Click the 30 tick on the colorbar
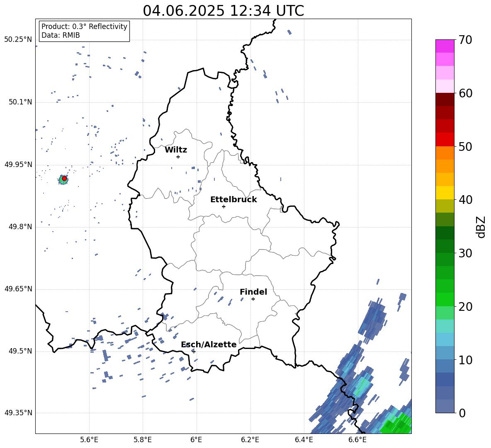Image resolution: width=491 pixels, height=448 pixels. coord(465,253)
